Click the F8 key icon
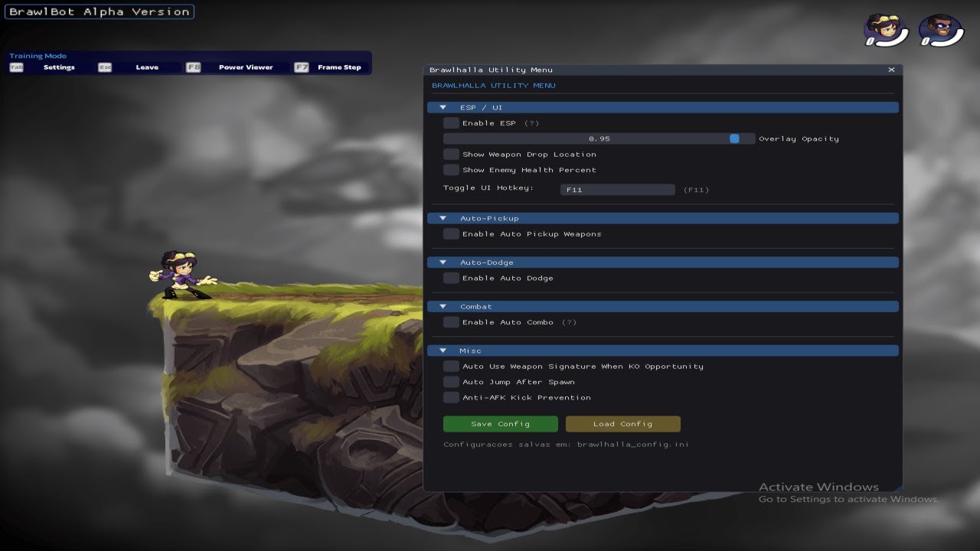Screen dimensions: 980x551 (193, 67)
